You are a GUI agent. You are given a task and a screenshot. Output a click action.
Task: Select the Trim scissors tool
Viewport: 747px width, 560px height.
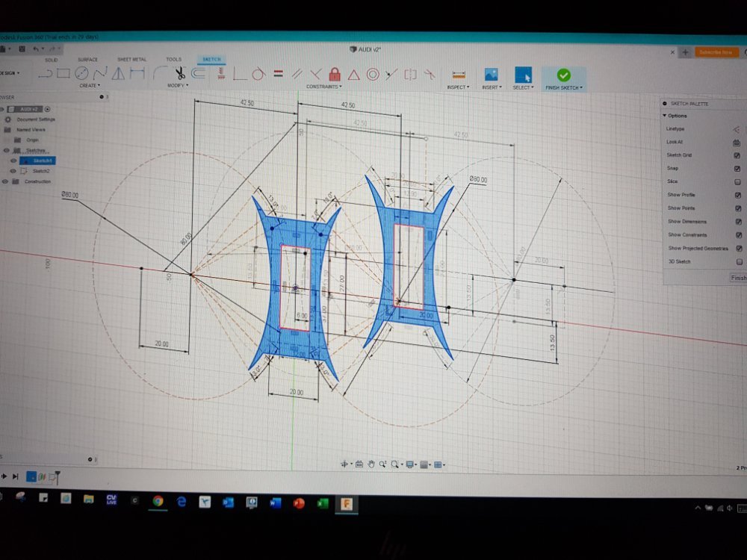point(180,73)
